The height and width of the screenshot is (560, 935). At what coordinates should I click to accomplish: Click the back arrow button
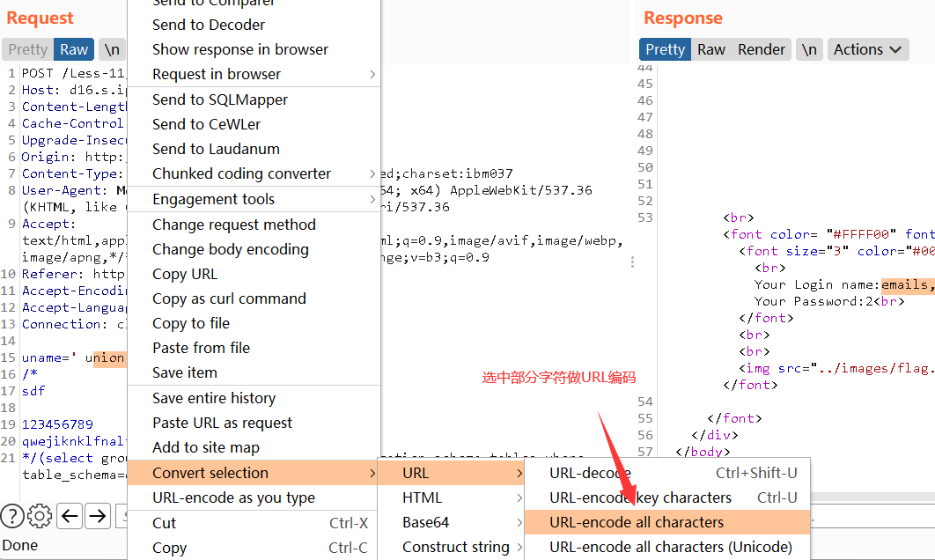tap(70, 516)
